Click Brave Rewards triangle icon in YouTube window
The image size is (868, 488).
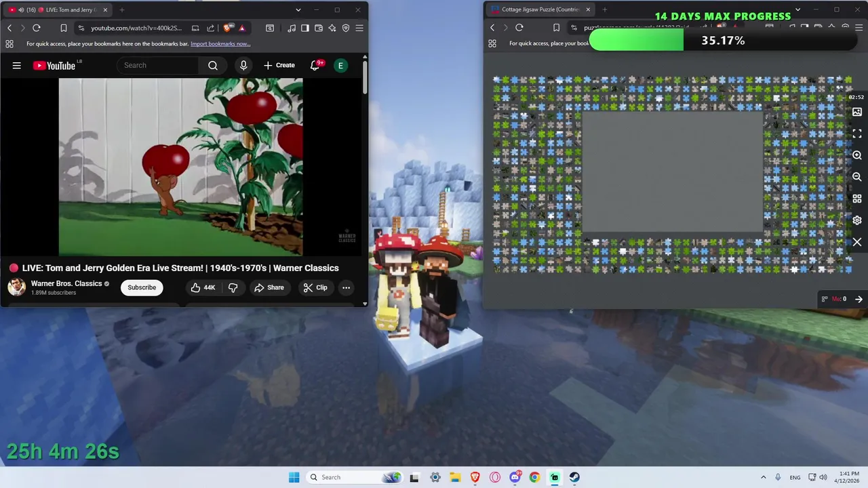click(242, 28)
